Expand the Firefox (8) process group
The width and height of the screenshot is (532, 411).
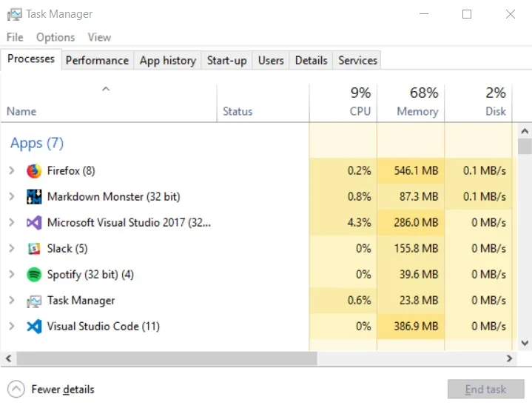(x=12, y=170)
